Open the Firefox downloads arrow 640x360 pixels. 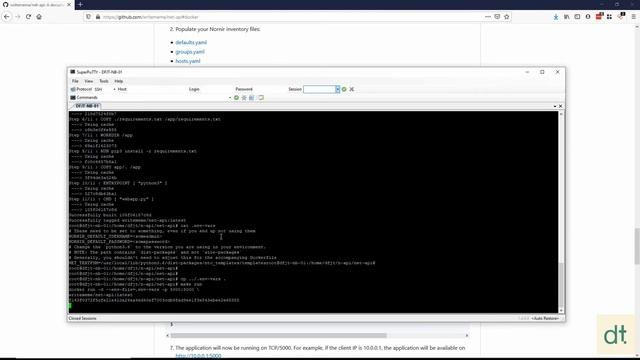556,17
